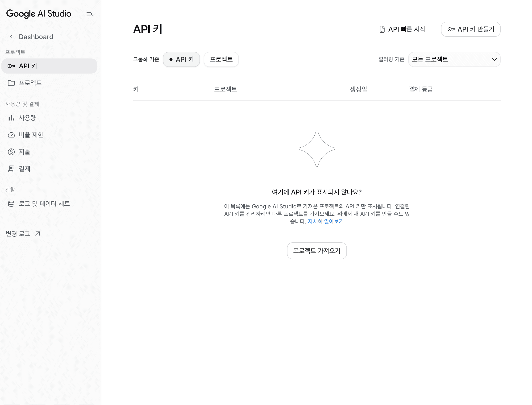Click the receipt icon for 결제
This screenshot has height=405, width=532.
tap(11, 169)
